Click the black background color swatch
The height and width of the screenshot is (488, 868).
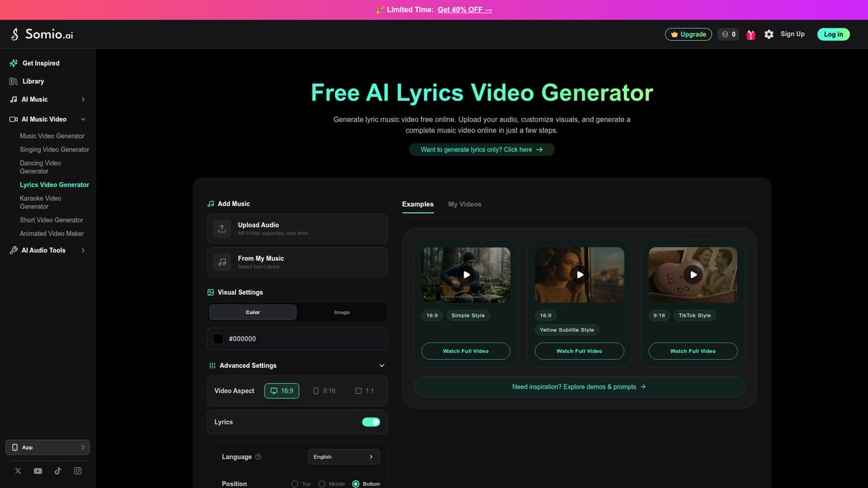click(x=218, y=339)
